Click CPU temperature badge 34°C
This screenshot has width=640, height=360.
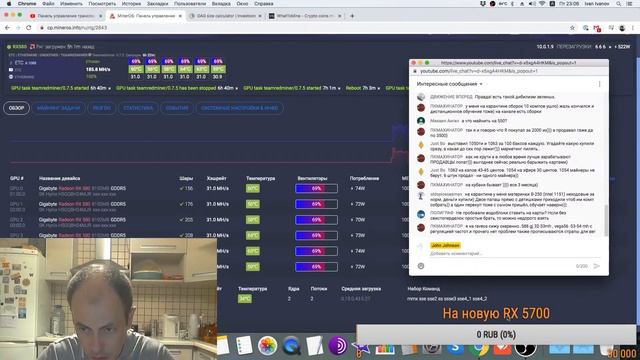point(244,299)
